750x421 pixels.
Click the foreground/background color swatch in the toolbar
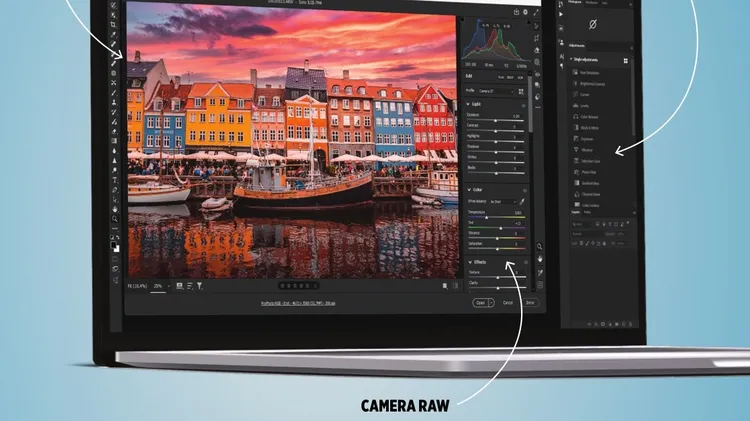pyautogui.click(x=116, y=246)
